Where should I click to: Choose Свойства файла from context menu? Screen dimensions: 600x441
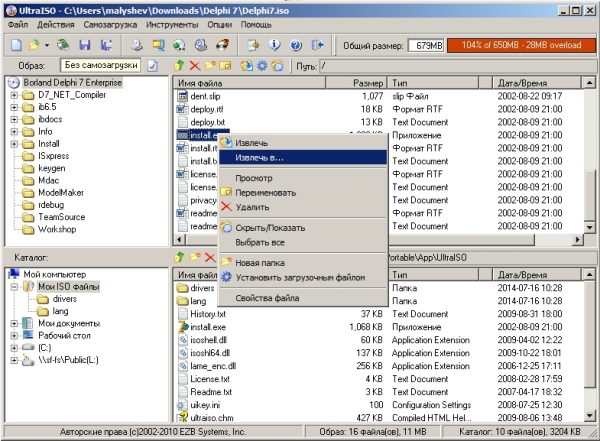[x=303, y=298]
